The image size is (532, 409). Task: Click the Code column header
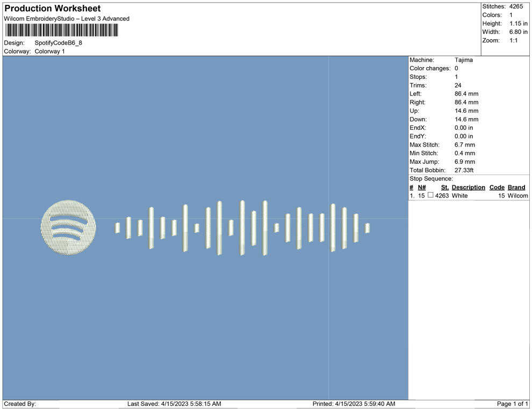tap(497, 187)
